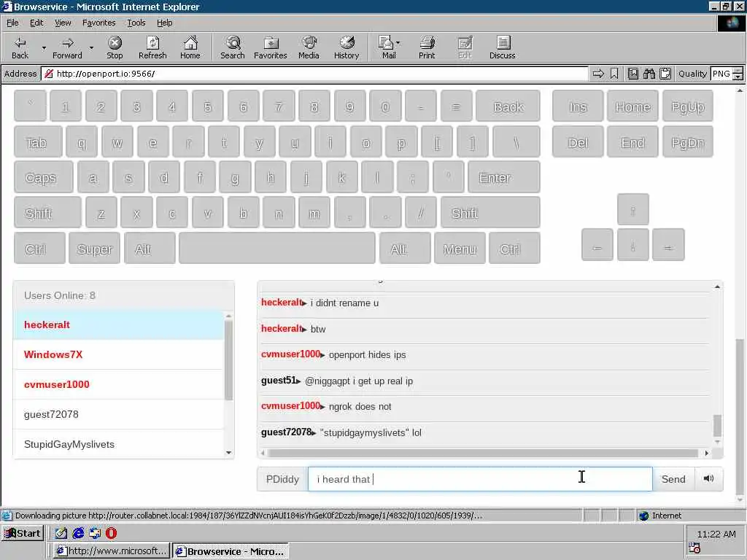Click the binoculars find icon
This screenshot has height=560, width=747.
click(x=649, y=74)
